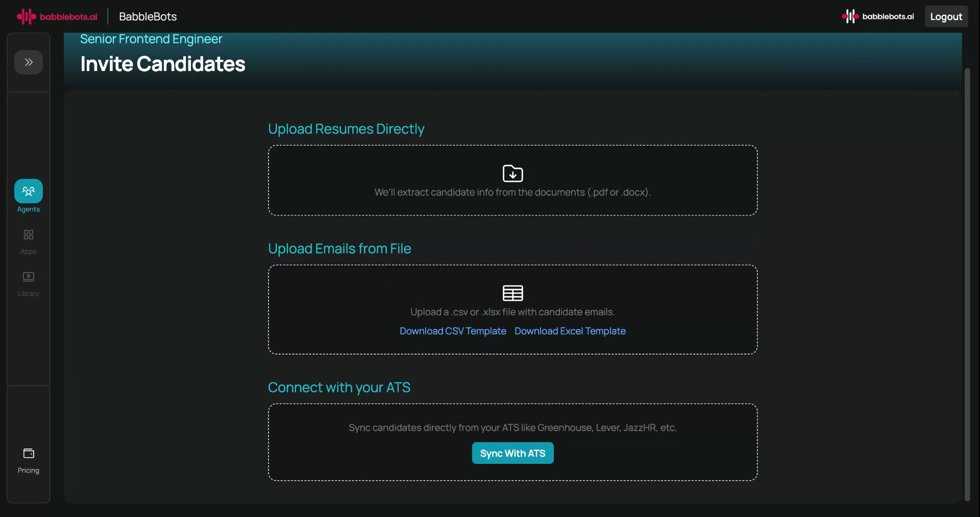Click Download CSV Template
980x517 pixels.
pyautogui.click(x=452, y=331)
